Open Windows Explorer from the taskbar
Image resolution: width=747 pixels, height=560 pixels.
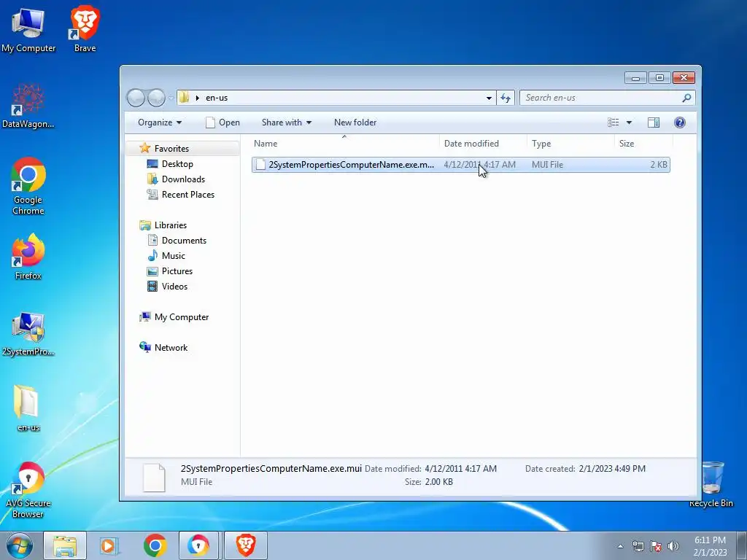[x=65, y=545]
